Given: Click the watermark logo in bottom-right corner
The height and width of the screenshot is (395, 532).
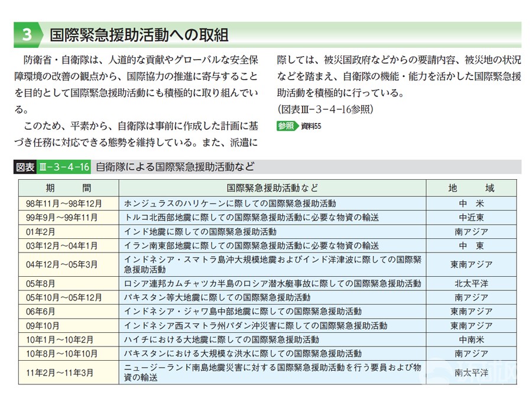Looking at the screenshot, I should click(497, 378).
